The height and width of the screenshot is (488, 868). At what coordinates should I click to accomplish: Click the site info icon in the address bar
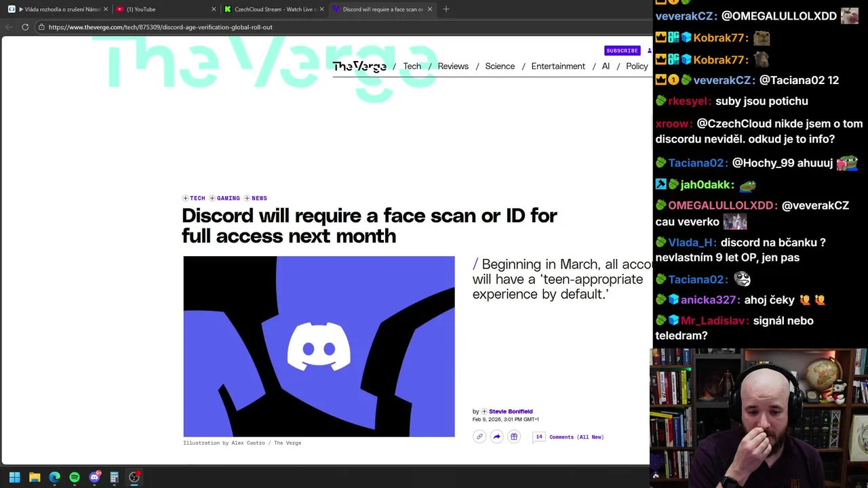pos(41,27)
